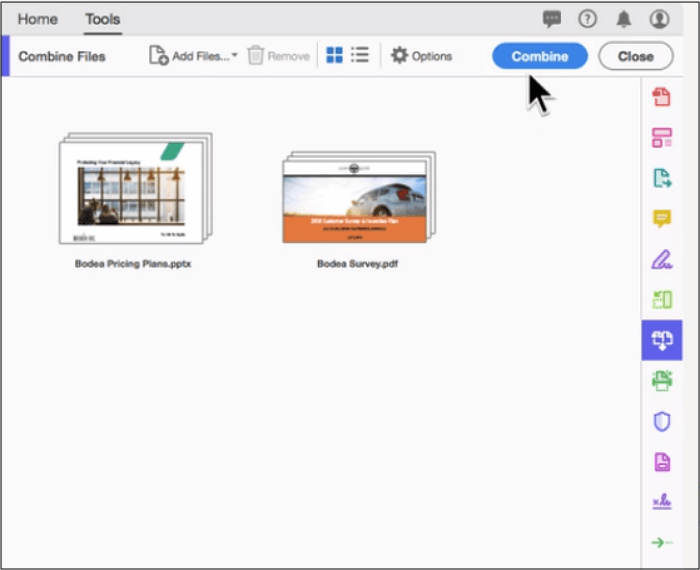Viewport: 700px width, 570px height.
Task: Expand the Add Files dropdown arrow
Action: click(235, 55)
